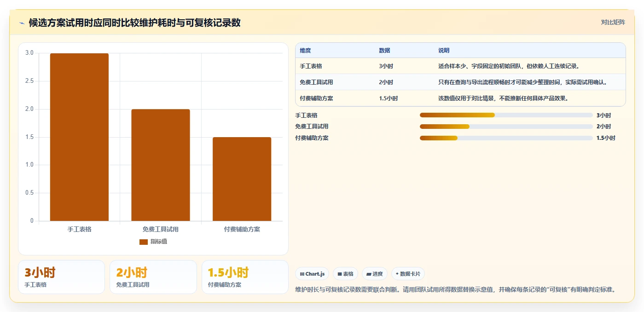Click the title 候选方案试用时应同时比较

pos(134,23)
